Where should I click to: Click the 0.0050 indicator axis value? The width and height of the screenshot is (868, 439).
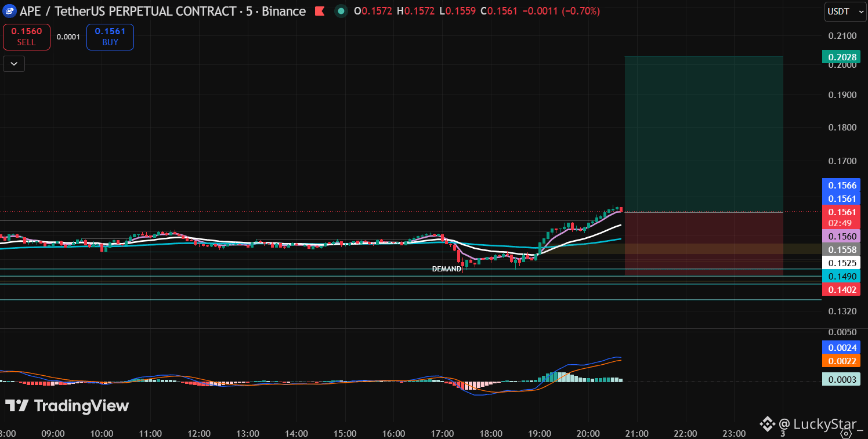[842, 332]
